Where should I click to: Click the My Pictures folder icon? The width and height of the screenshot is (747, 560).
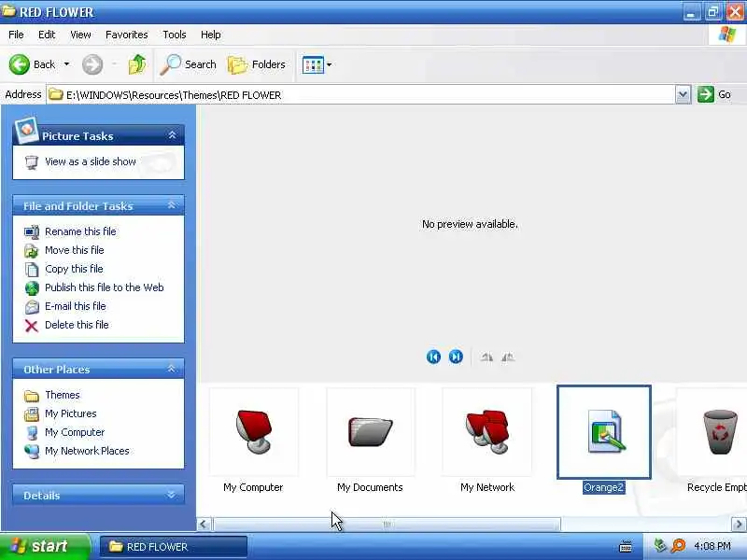point(32,414)
